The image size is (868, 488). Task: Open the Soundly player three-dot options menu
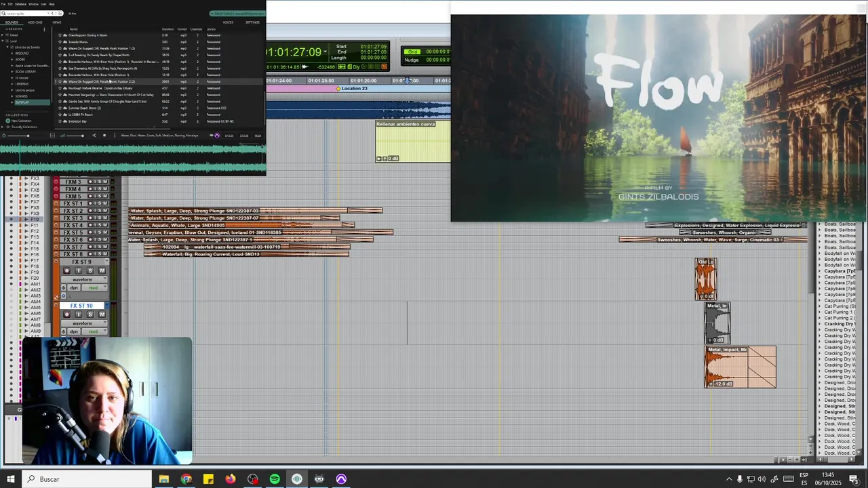(115, 136)
